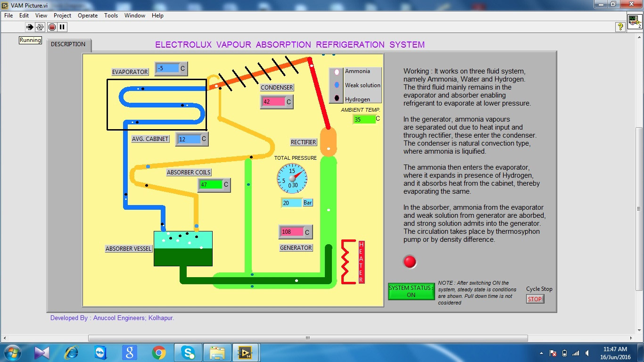Click the GENERATOR label
This screenshot has height=362, width=644.
tap(296, 248)
